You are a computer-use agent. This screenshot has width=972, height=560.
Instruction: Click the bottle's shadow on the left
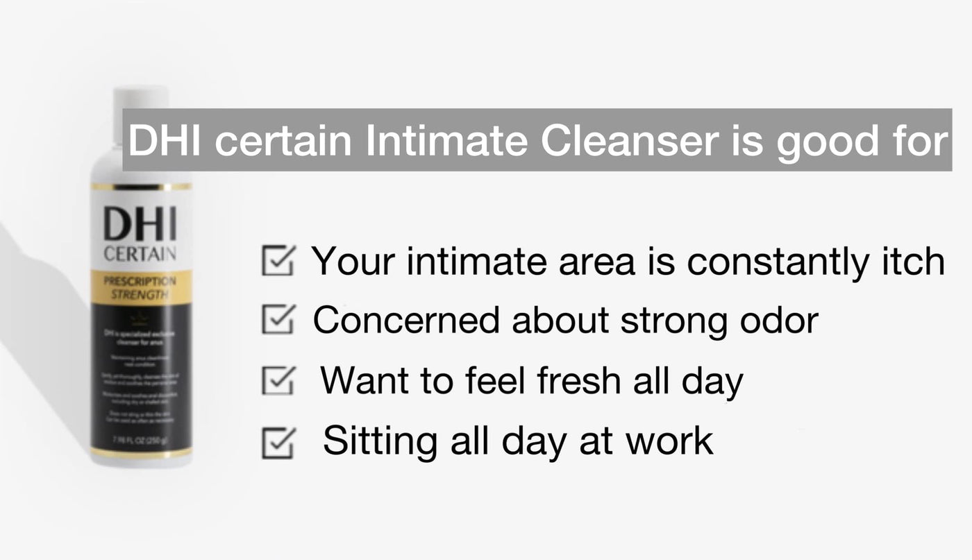pyautogui.click(x=42, y=312)
